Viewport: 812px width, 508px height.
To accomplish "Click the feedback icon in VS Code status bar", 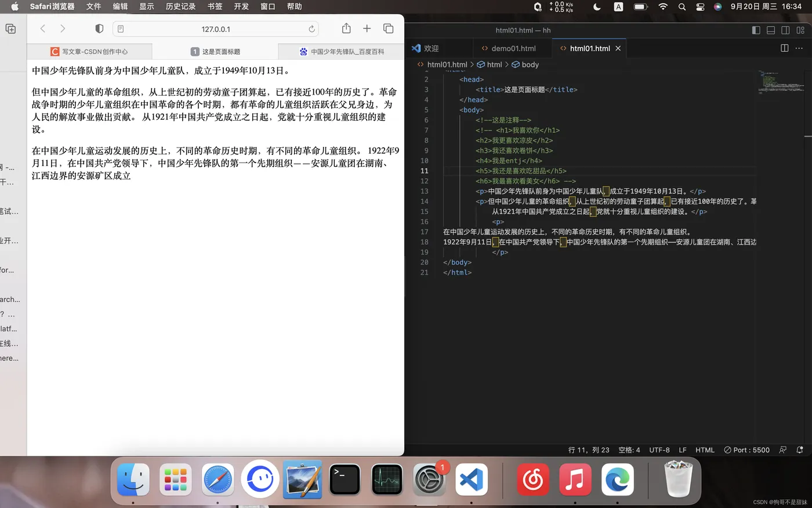I will tap(783, 450).
